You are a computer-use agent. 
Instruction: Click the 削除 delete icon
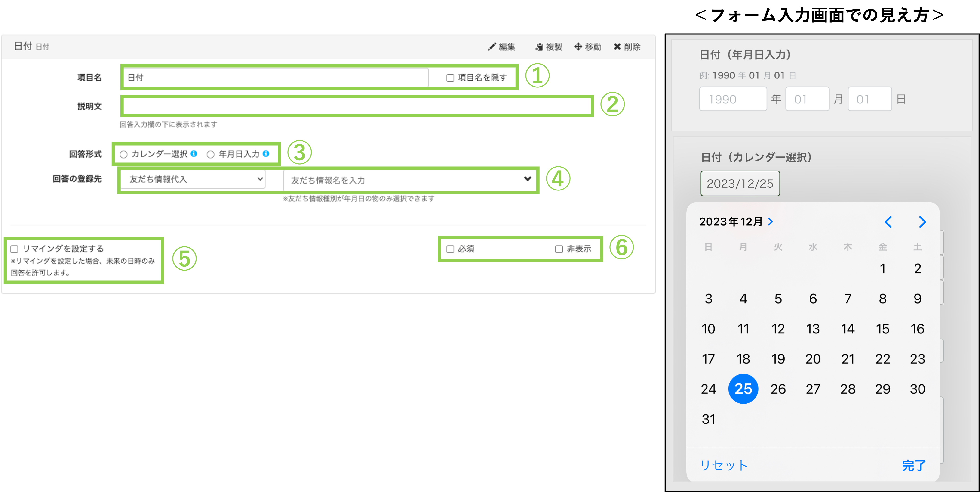618,47
